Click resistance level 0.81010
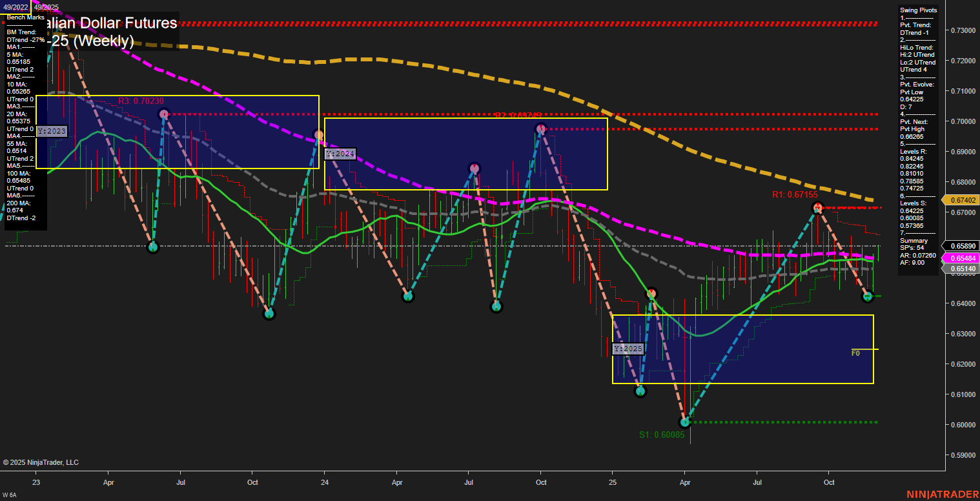Screen dimensions: 980x501 coord(910,174)
